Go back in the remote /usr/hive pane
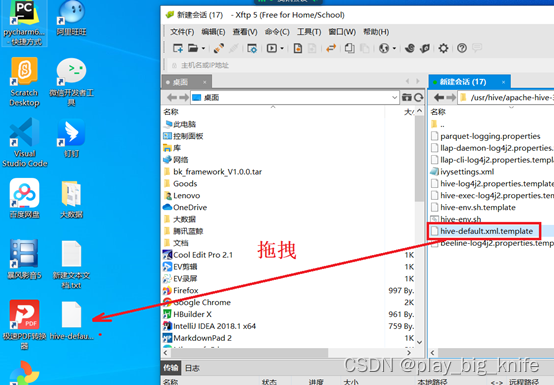This screenshot has height=385, width=554. point(439,97)
